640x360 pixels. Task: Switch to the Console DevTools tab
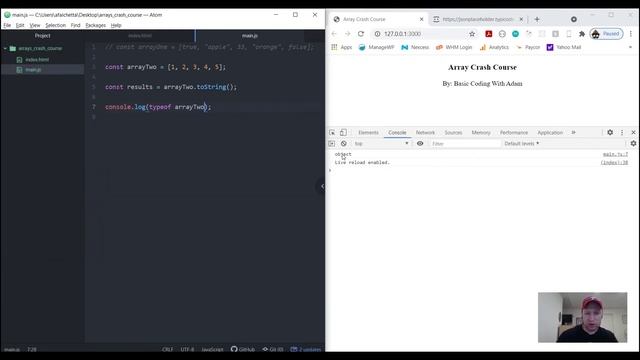pyautogui.click(x=397, y=133)
